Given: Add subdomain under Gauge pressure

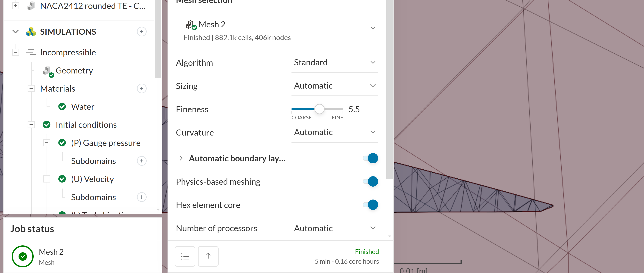Looking at the screenshot, I should [x=141, y=161].
